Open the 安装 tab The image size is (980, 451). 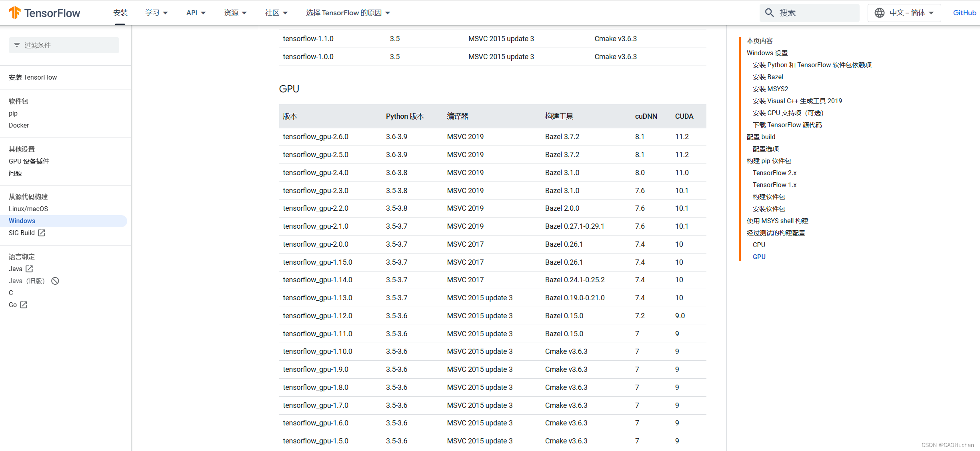tap(120, 13)
